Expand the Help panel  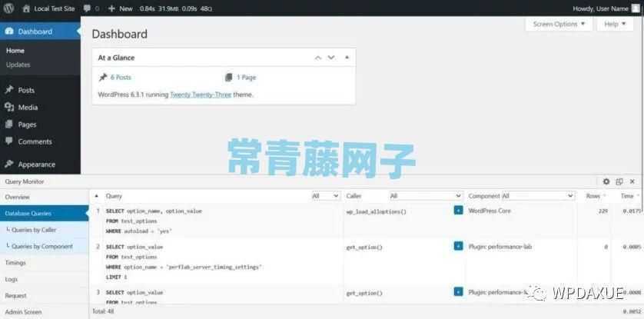pyautogui.click(x=615, y=24)
